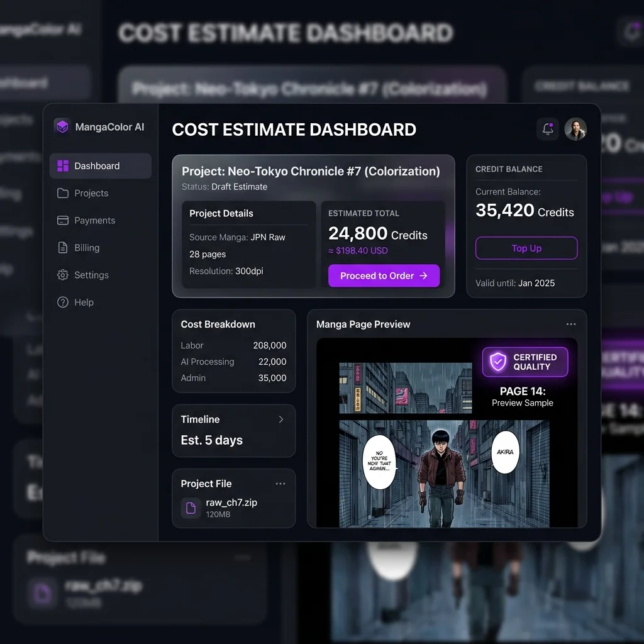Click the Help question mark icon

click(63, 303)
